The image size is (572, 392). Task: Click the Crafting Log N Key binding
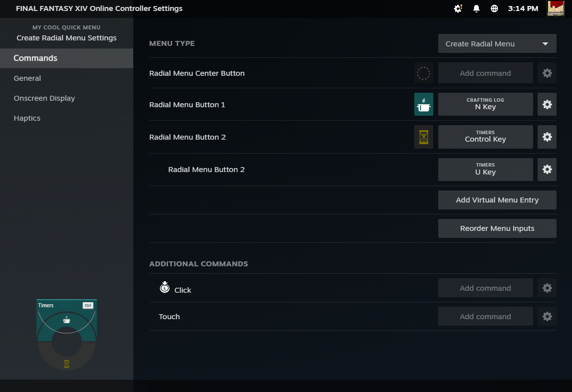coord(485,104)
